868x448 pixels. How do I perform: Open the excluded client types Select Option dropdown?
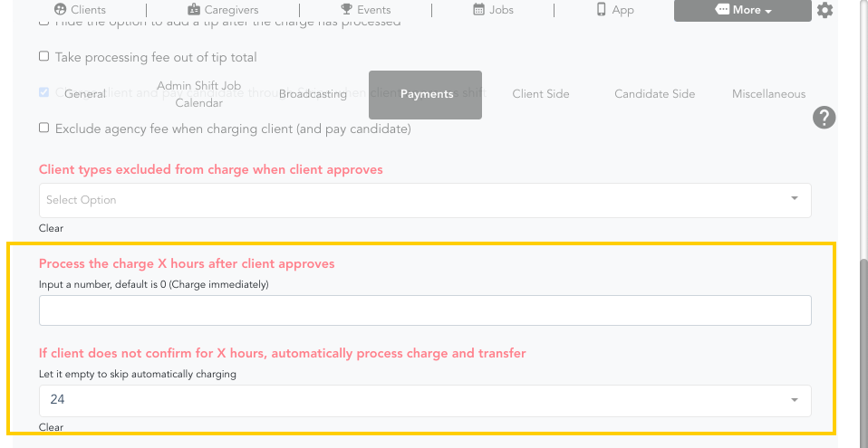[x=424, y=200]
